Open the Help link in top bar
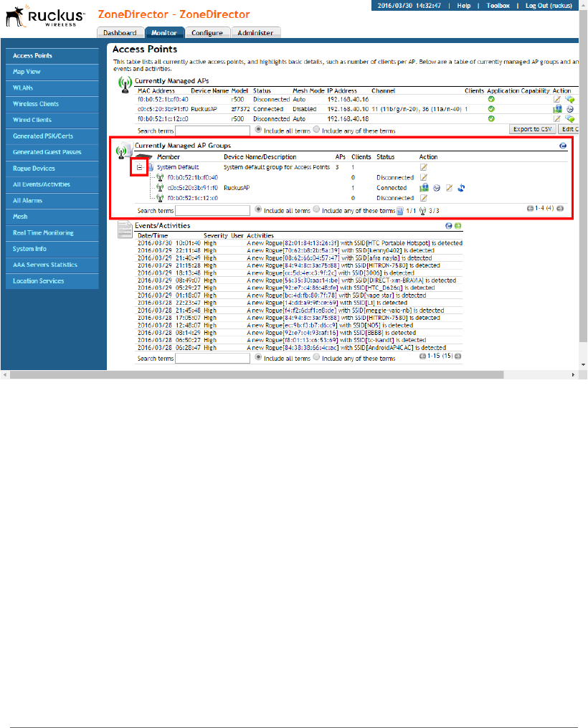Screen dimensions: 588x728 (x=464, y=6)
